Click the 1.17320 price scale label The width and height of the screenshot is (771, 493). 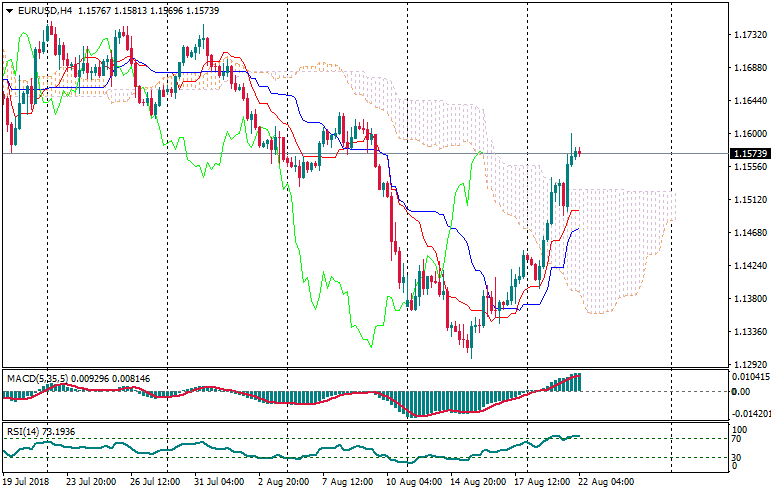tap(746, 35)
